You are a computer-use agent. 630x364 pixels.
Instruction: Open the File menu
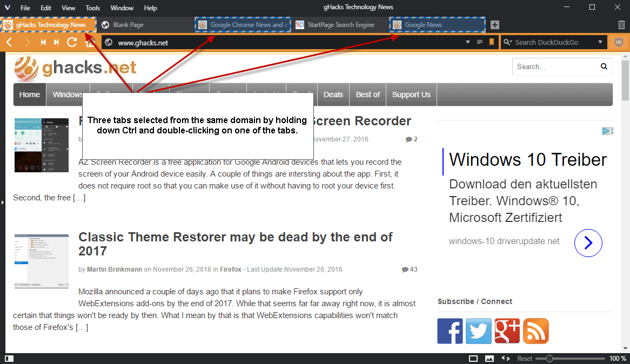pos(25,8)
